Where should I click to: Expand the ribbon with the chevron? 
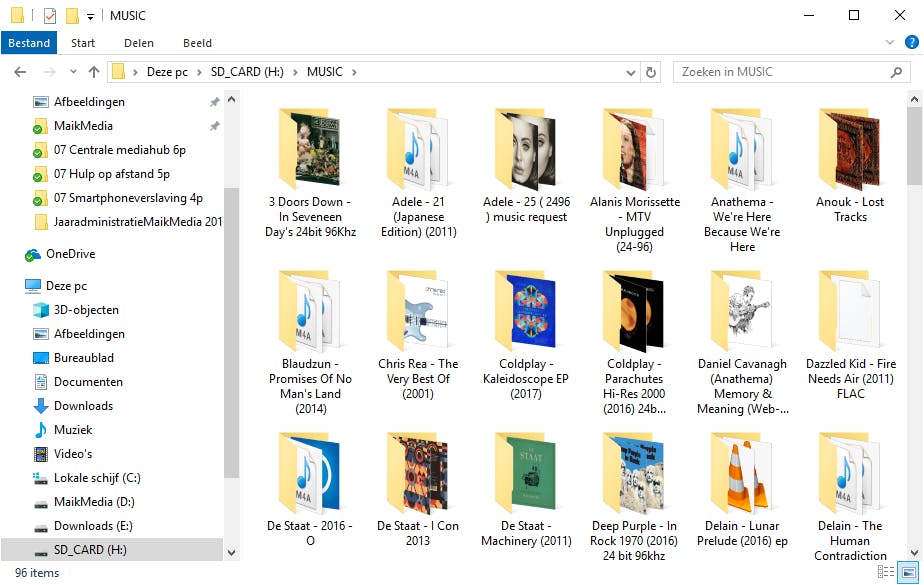pyautogui.click(x=890, y=42)
